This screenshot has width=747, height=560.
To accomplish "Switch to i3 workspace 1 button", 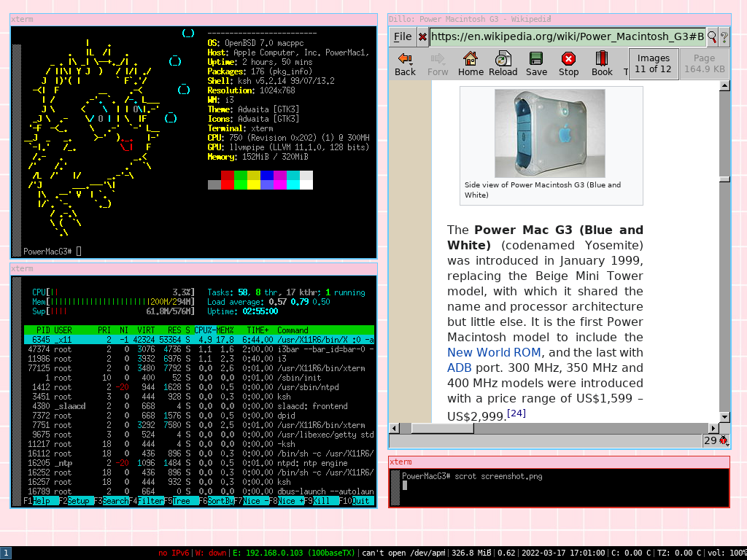I will 5,553.
